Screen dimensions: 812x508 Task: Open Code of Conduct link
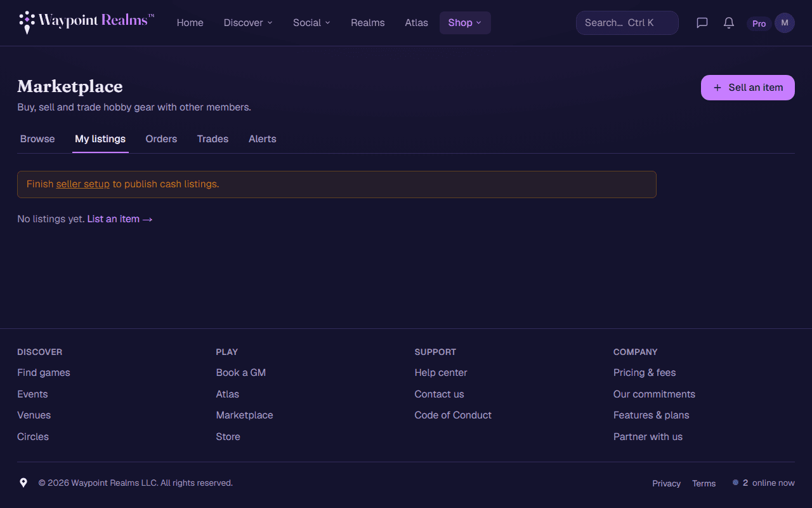(453, 415)
